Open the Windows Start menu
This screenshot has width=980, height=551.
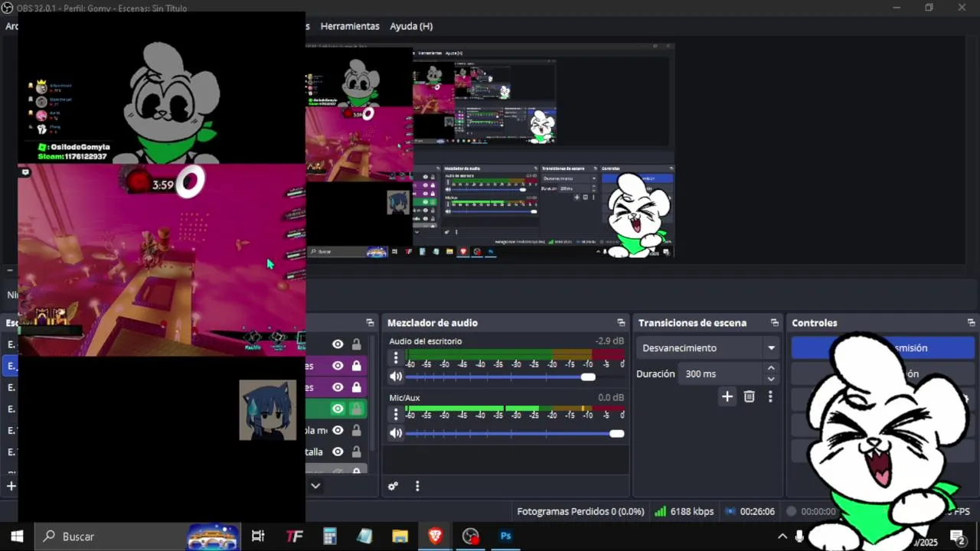(17, 536)
